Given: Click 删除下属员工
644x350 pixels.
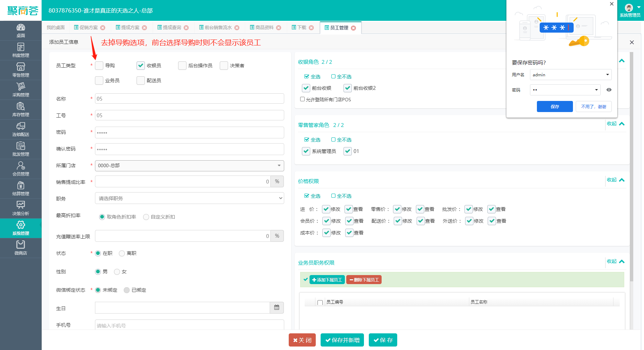Looking at the screenshot, I should (x=364, y=280).
